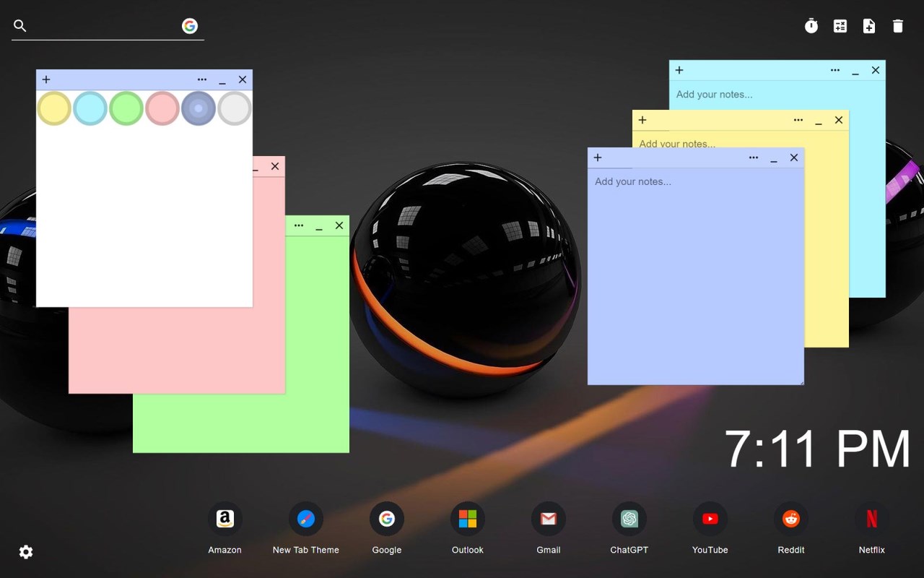Click the trash icon to delete notes
The width and height of the screenshot is (924, 578).
(x=898, y=26)
